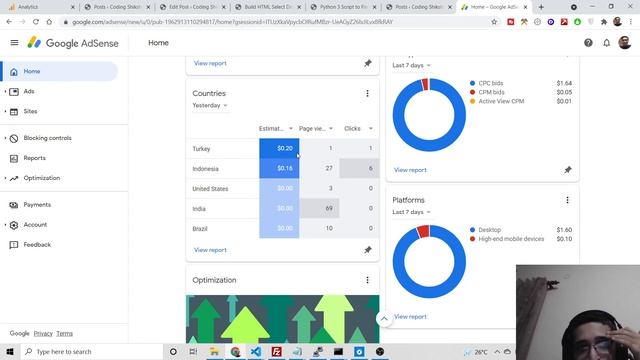Expand the Account sidebar section

point(5,225)
